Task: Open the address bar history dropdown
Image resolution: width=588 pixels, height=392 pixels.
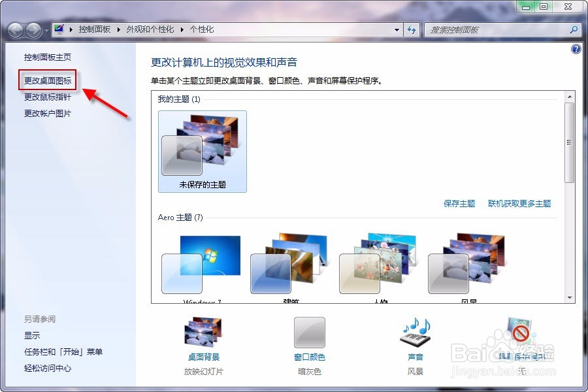Action: pyautogui.click(x=397, y=29)
